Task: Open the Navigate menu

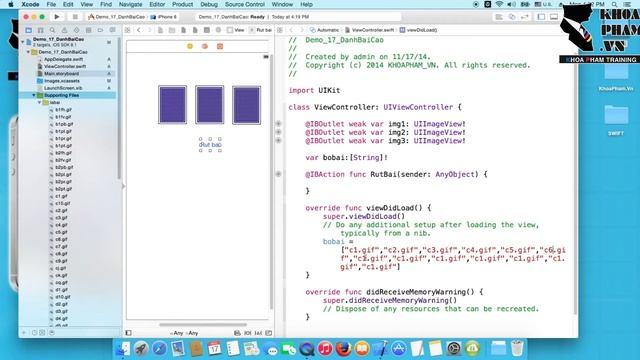Action: (131, 4)
